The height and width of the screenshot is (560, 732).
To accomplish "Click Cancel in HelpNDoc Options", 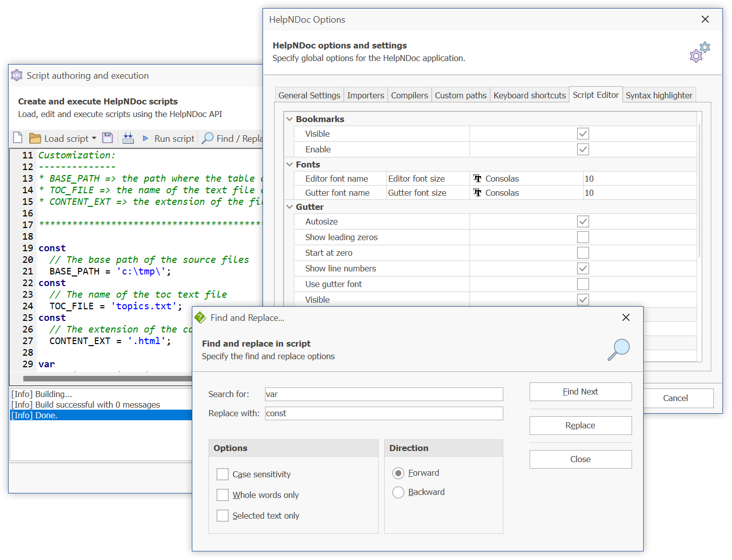I will (675, 398).
